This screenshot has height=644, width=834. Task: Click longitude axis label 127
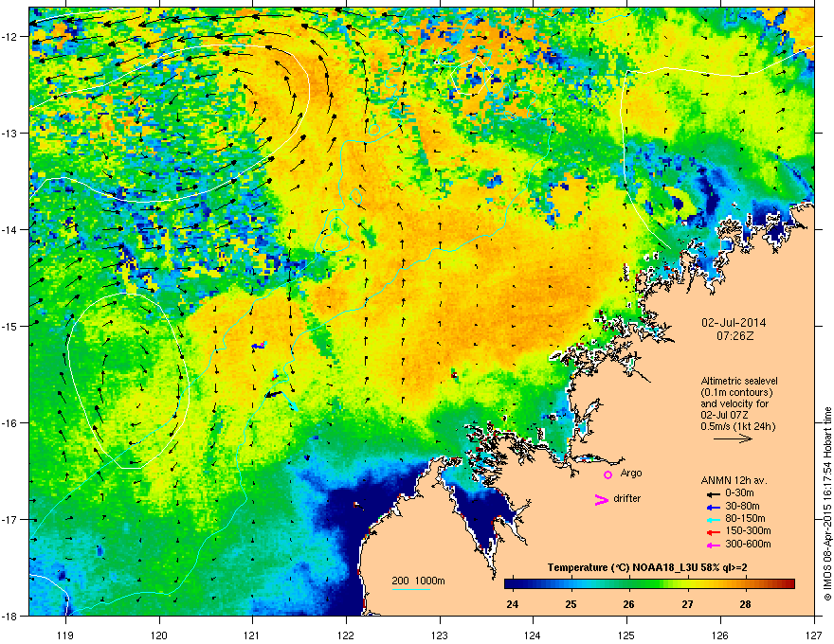coord(814,635)
